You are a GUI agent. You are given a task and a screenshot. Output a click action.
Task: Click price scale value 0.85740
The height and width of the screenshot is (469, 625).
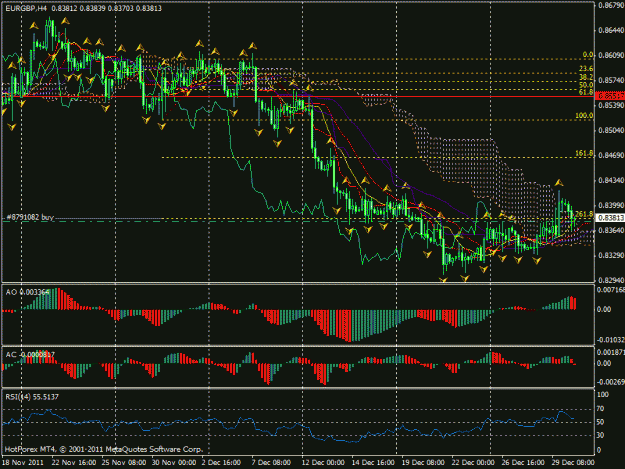(611, 80)
